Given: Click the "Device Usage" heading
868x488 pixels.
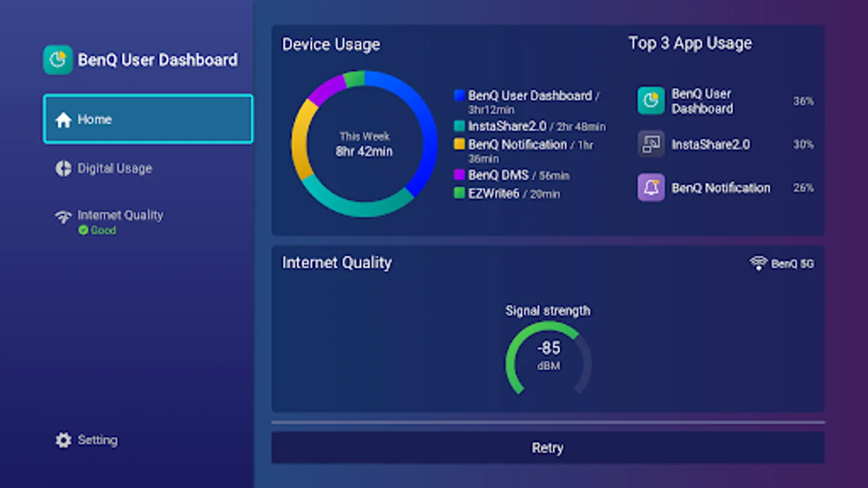Looking at the screenshot, I should click(331, 44).
